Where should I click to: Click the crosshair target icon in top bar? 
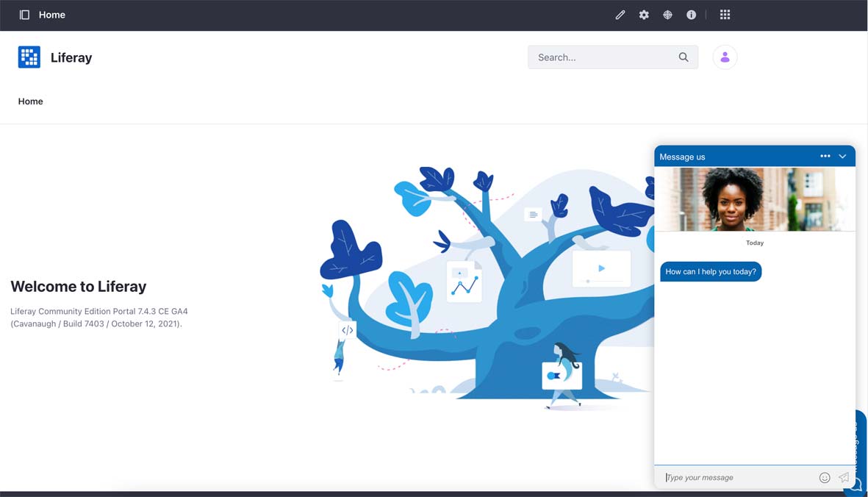(667, 15)
